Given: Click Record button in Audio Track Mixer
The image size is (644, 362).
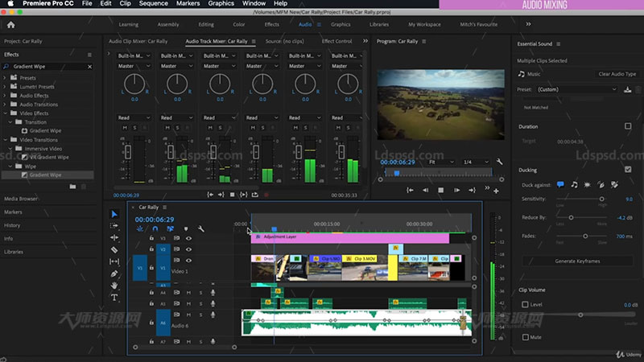Looking at the screenshot, I should [266, 195].
